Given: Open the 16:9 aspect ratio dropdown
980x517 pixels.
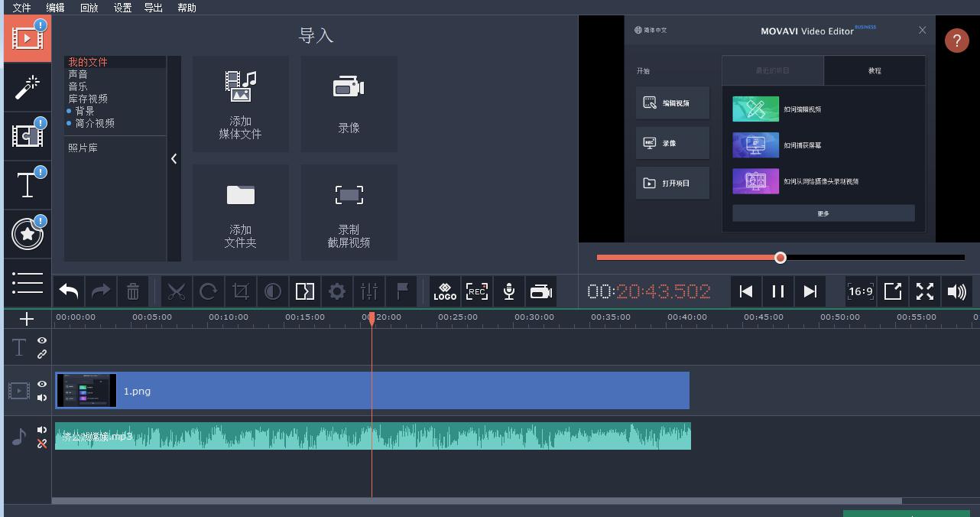Looking at the screenshot, I should pos(861,291).
